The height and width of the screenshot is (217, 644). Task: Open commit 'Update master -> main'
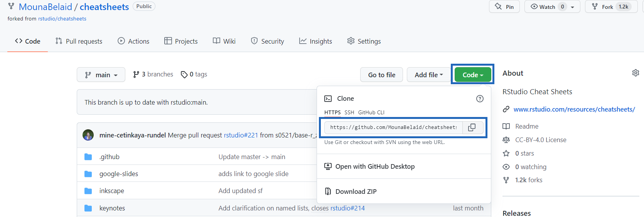click(252, 157)
